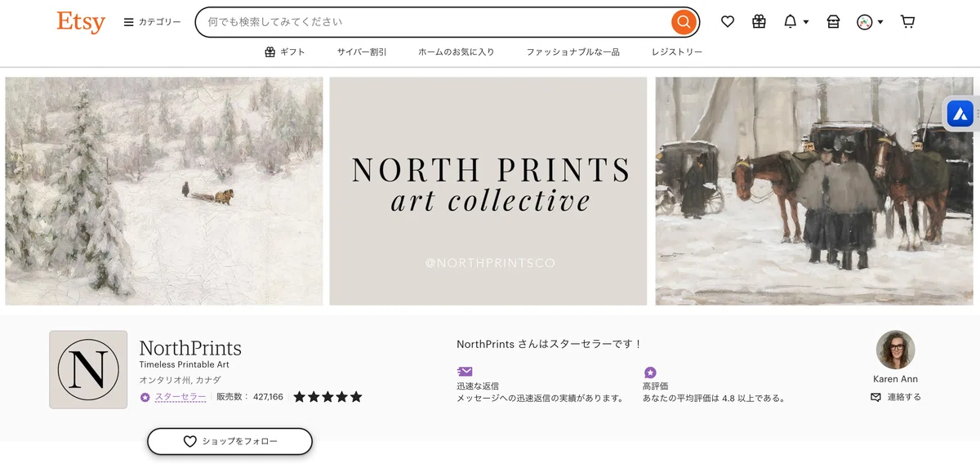The width and height of the screenshot is (980, 464).
Task: Click the snowy forest sleigh banner image
Action: [164, 191]
